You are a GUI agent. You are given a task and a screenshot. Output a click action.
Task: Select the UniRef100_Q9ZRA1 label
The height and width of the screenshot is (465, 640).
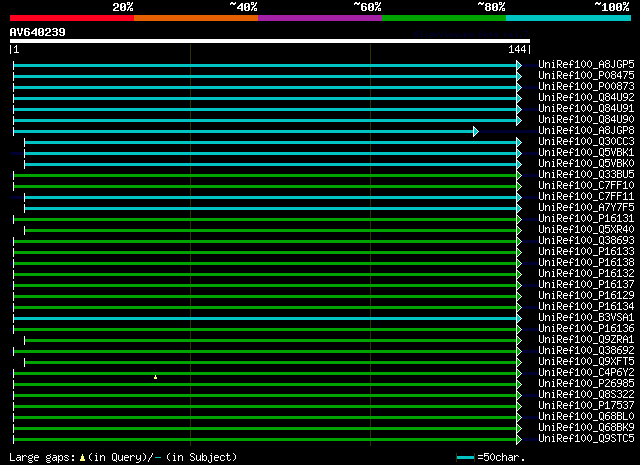[586, 340]
